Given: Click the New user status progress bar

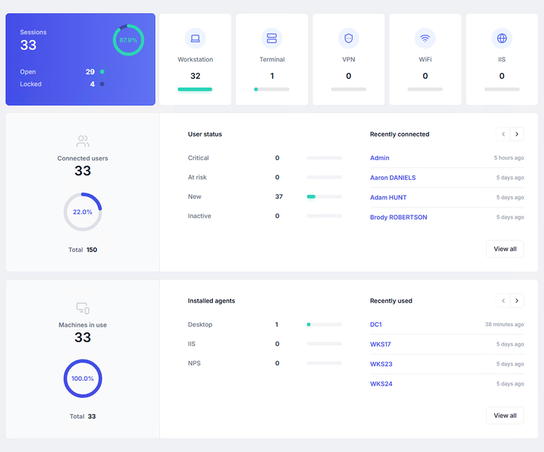Looking at the screenshot, I should 324,197.
